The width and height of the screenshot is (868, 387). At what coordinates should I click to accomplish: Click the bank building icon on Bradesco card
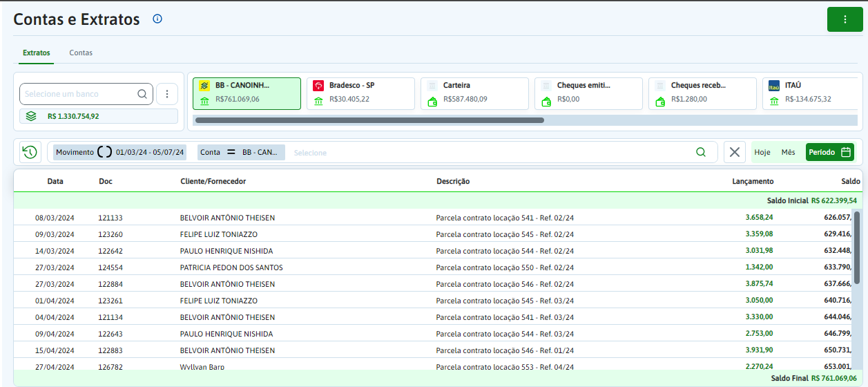[x=318, y=101]
